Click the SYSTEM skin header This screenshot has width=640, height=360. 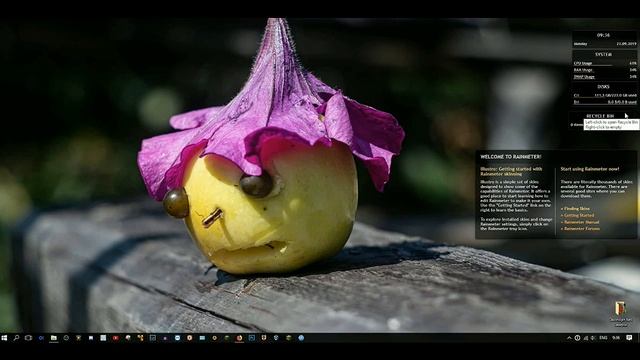[603, 54]
